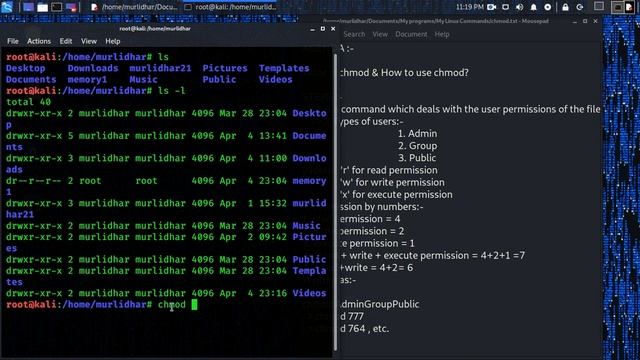Viewport: 640px width, 360px height.
Task: Click the 11:19 PM clock
Action: pyautogui.click(x=469, y=7)
